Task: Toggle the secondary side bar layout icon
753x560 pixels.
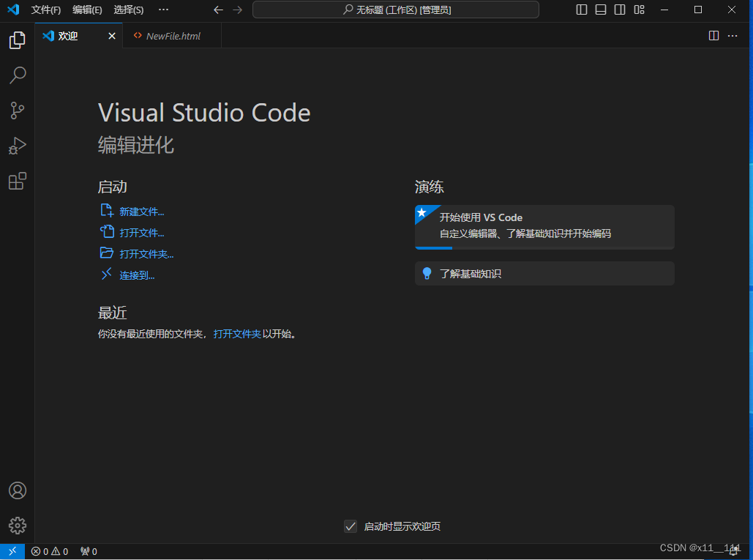Action: pos(620,10)
